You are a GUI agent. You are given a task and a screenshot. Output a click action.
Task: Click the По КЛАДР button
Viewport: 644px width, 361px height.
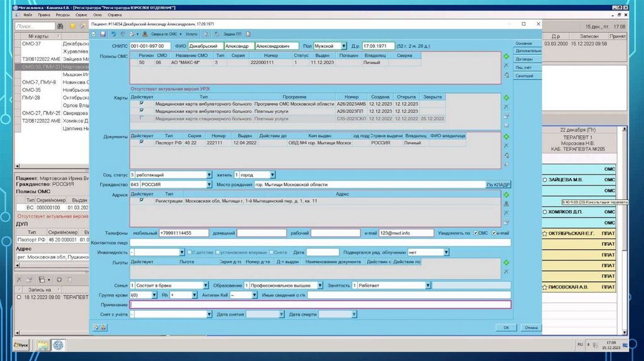(498, 185)
